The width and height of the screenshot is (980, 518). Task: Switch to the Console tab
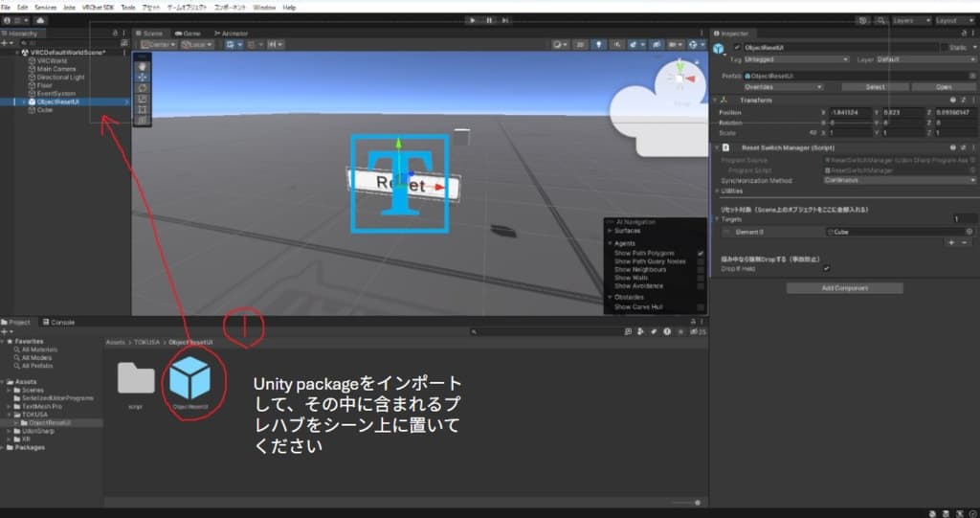(58, 322)
